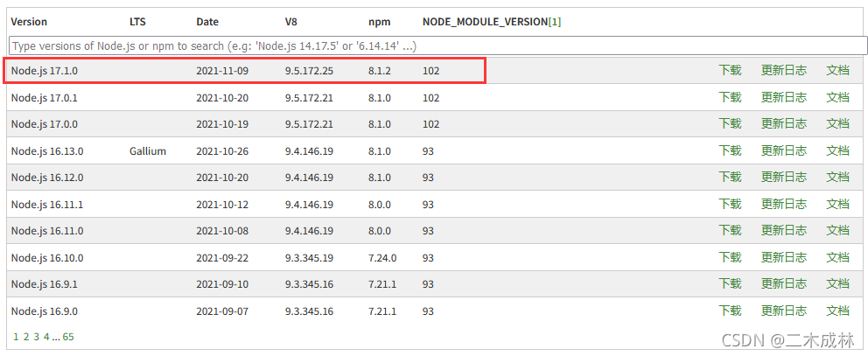Click the LTS column header
The width and height of the screenshot is (868, 356).
pyautogui.click(x=137, y=22)
